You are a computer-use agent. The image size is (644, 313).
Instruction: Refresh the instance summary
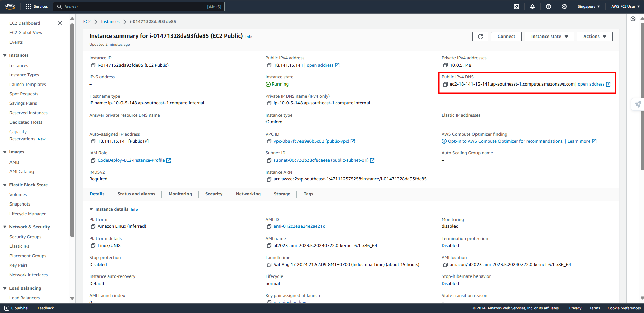[x=480, y=37]
